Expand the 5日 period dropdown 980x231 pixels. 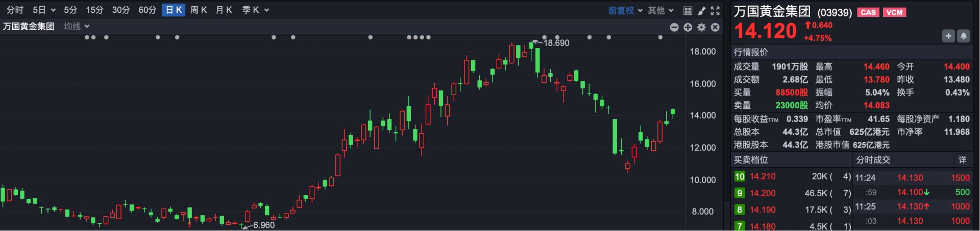pyautogui.click(x=44, y=10)
